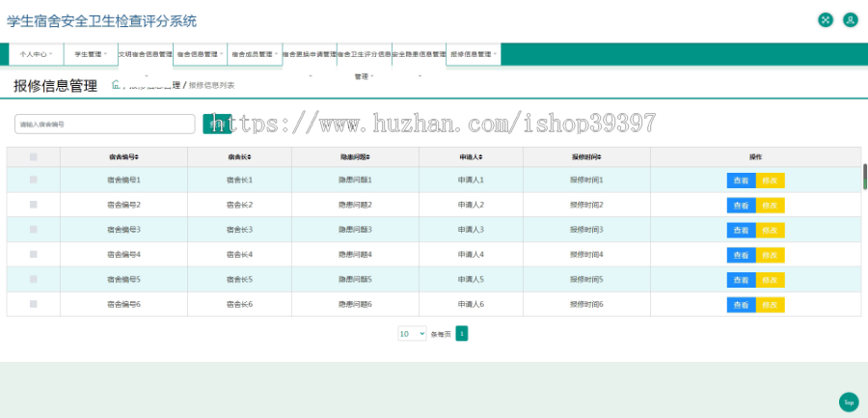The width and height of the screenshot is (868, 418).
Task: Click 查看 for 宿舍编号4
Action: coord(742,255)
